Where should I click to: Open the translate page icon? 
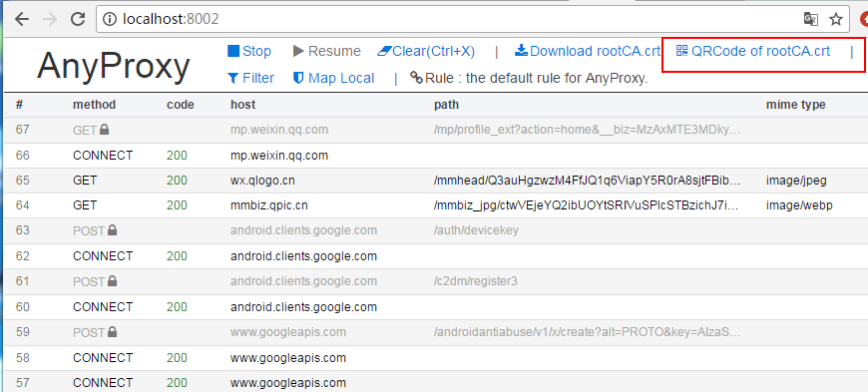click(x=811, y=19)
